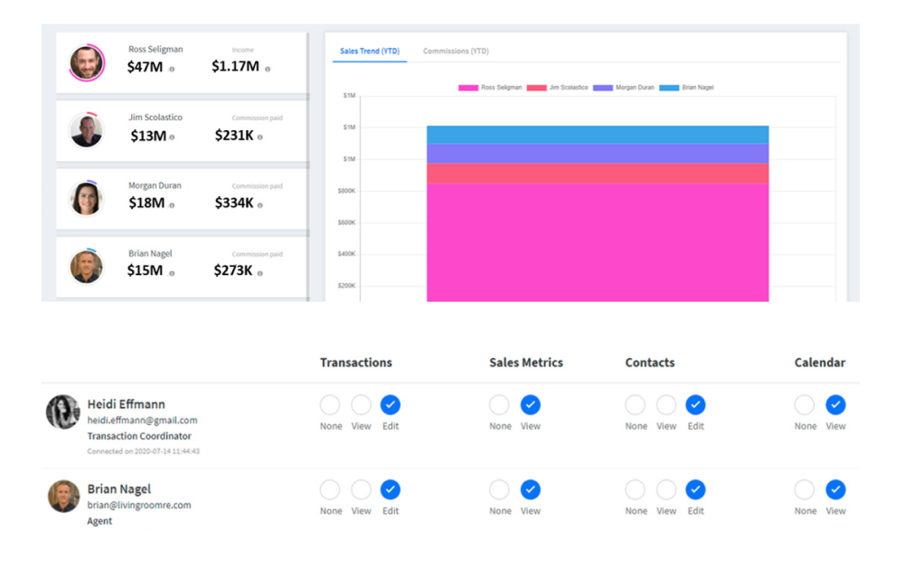The image size is (924, 568).
Task: Click info icon beside $1.17M income
Action: point(268,69)
